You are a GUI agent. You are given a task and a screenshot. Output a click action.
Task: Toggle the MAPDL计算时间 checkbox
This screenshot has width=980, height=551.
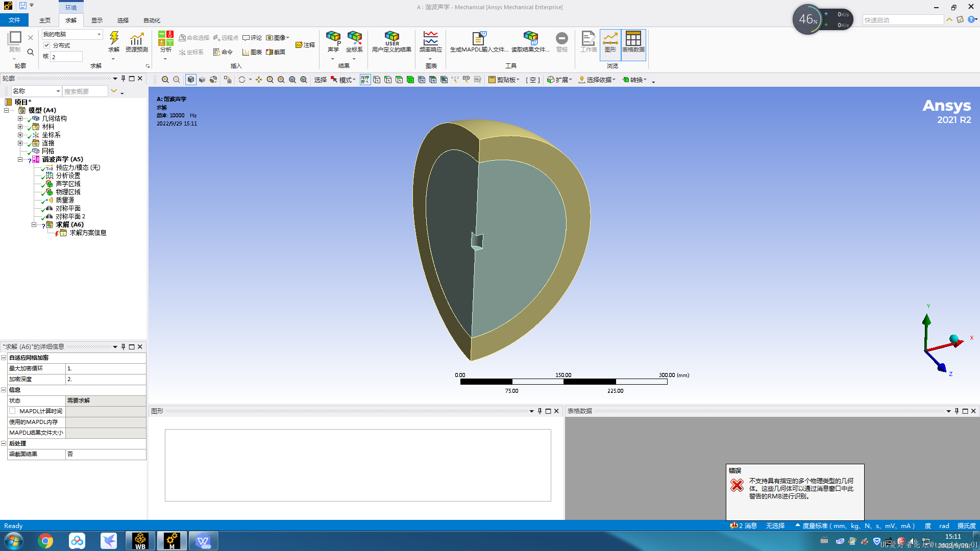pyautogui.click(x=12, y=411)
